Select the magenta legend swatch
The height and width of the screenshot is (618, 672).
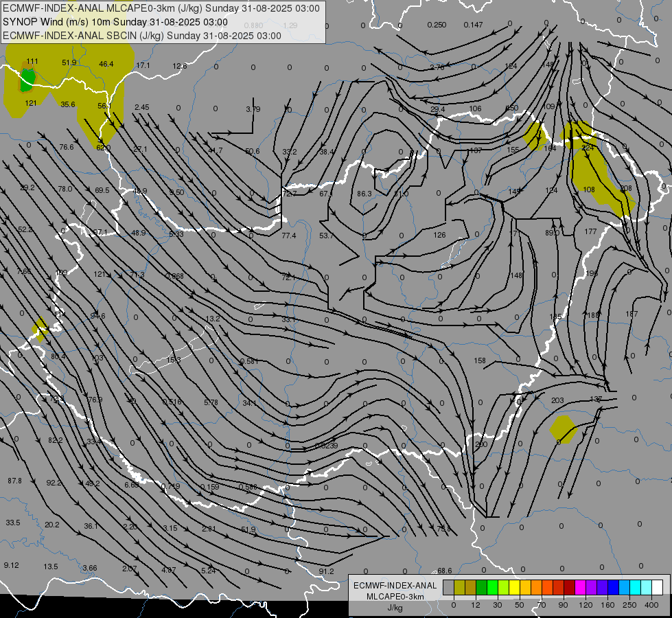[x=581, y=587]
